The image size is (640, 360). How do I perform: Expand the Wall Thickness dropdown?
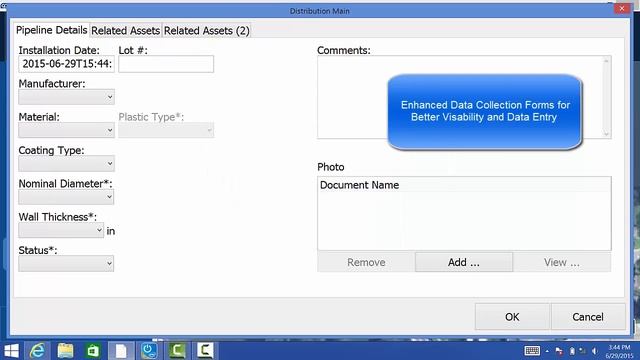pyautogui.click(x=61, y=231)
